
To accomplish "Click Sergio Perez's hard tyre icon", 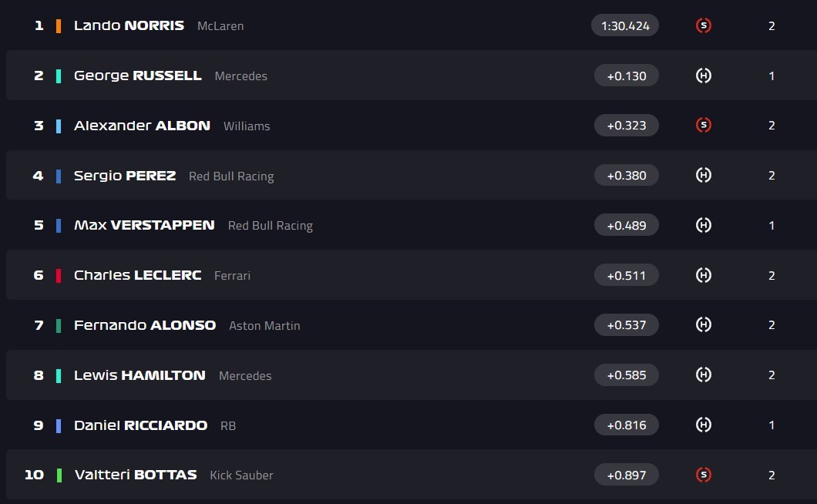I will (x=703, y=175).
